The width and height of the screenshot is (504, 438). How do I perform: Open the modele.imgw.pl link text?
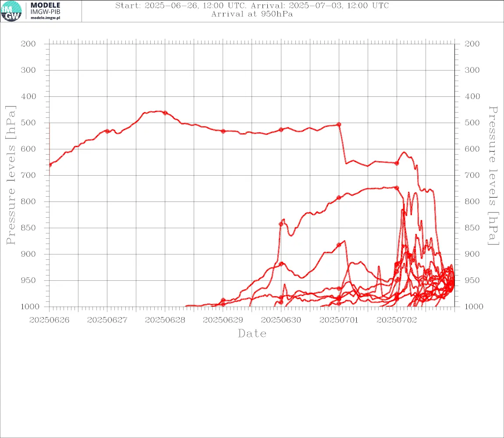(45, 18)
